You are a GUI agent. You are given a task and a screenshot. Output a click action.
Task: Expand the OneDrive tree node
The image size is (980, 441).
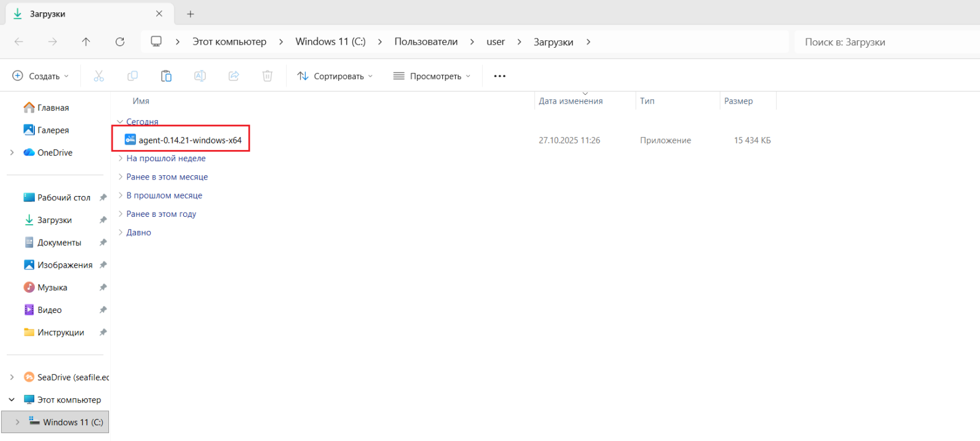coord(12,153)
